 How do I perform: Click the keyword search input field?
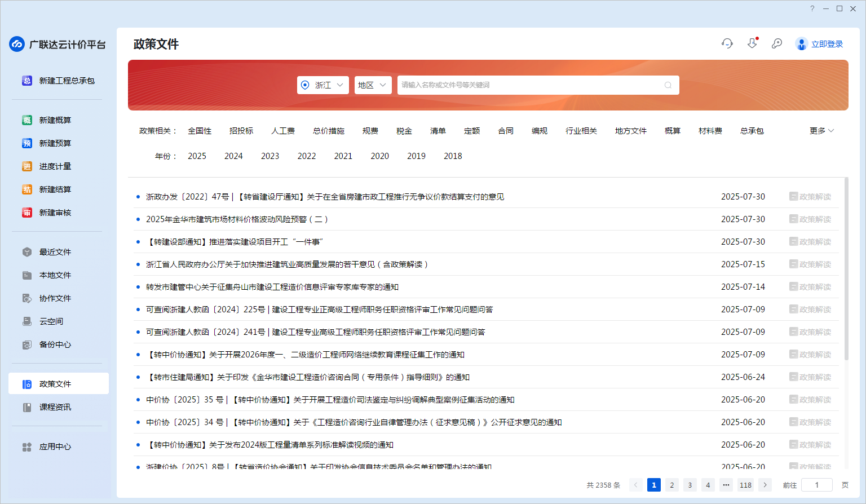(x=530, y=85)
